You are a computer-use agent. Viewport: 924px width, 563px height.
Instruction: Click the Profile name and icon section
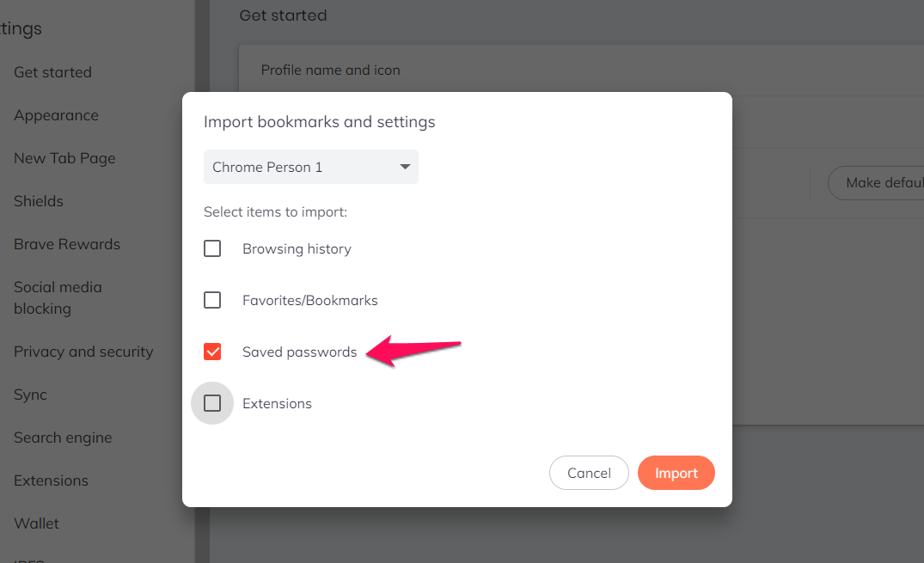330,70
